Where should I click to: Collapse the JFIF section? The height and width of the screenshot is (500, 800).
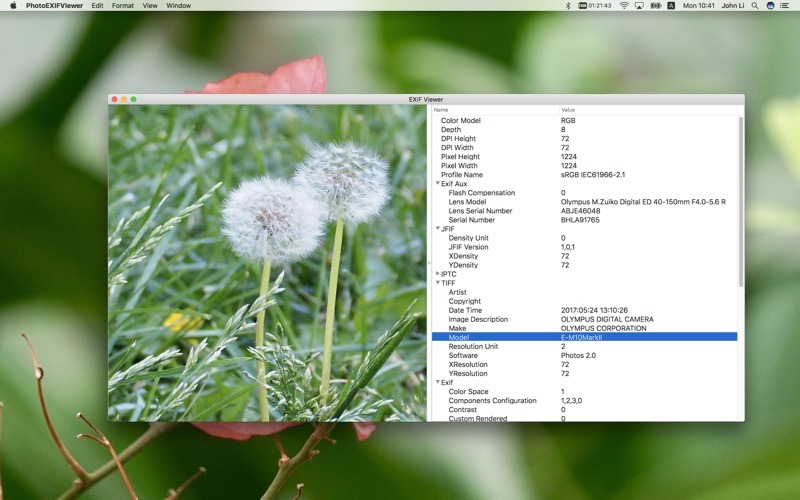point(437,229)
